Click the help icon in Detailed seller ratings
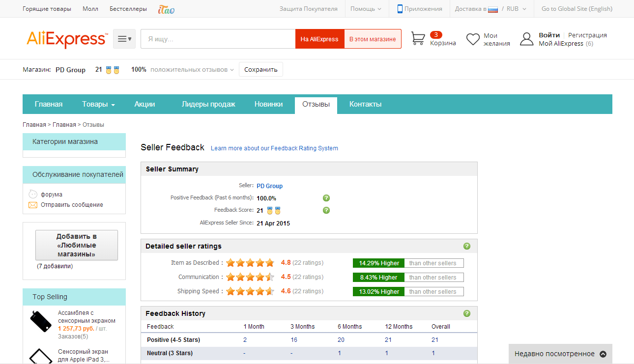 click(x=467, y=246)
